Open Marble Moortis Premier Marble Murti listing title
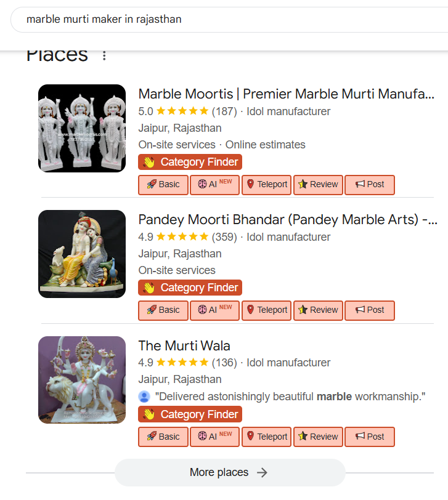Viewport: 448px width, 500px height. pos(286,94)
